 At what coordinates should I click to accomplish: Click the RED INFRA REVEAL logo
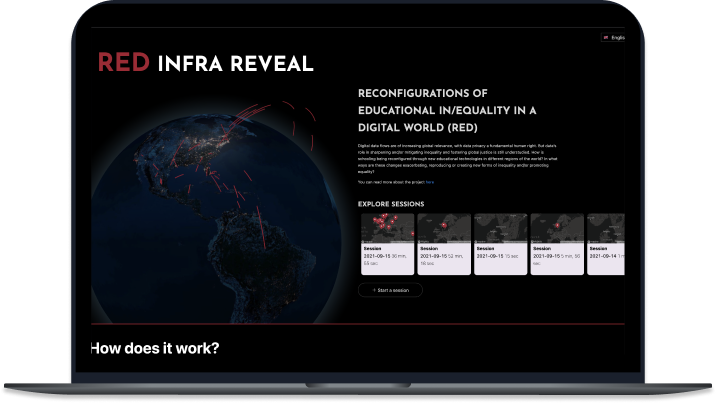point(205,63)
